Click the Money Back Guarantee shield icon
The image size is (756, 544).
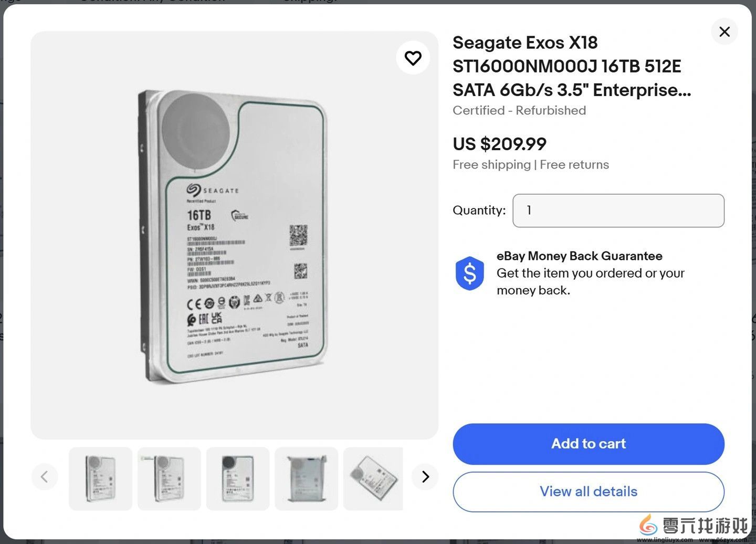pyautogui.click(x=469, y=273)
